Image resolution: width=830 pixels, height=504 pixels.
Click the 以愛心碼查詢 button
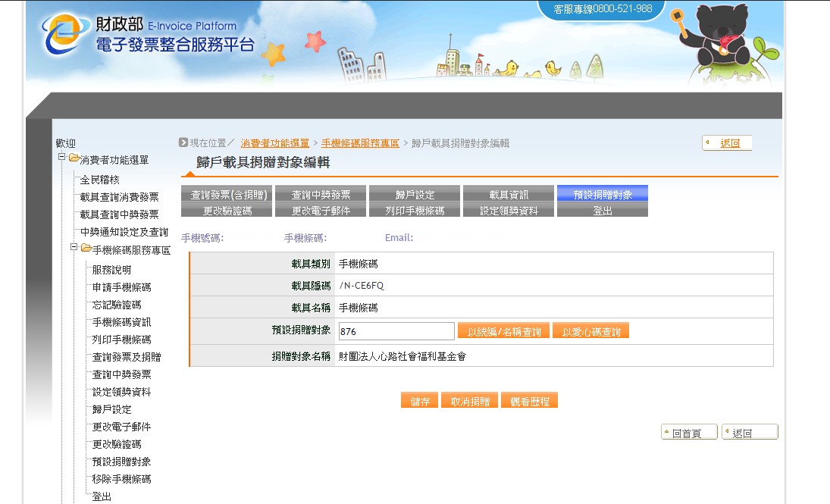pyautogui.click(x=590, y=331)
